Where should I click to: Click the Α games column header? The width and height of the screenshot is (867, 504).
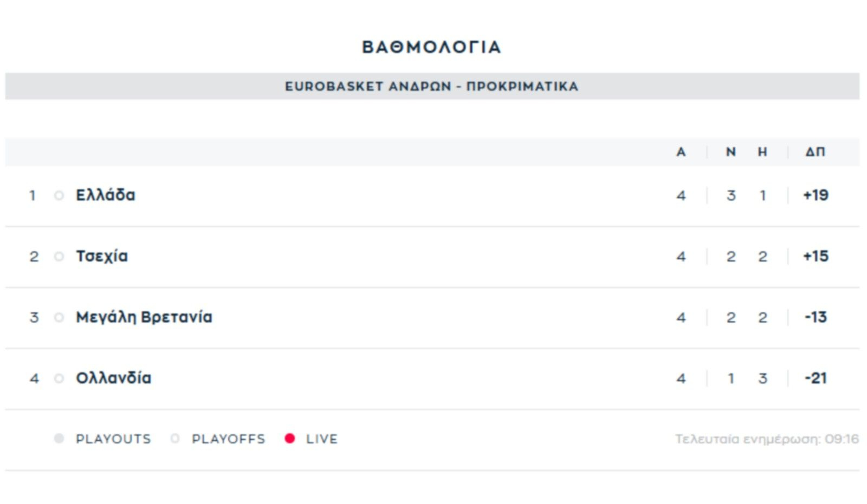681,152
